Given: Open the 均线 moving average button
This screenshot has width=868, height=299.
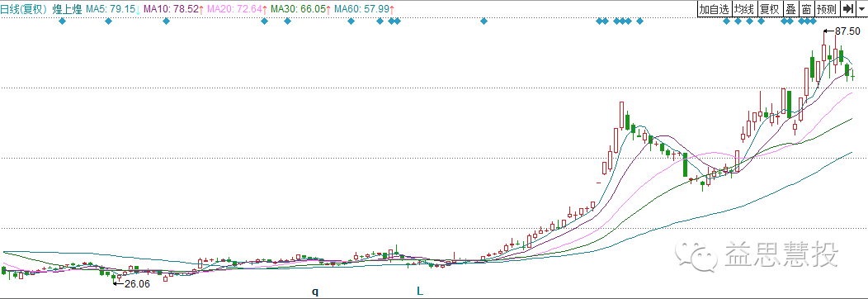Looking at the screenshot, I should tap(744, 9).
